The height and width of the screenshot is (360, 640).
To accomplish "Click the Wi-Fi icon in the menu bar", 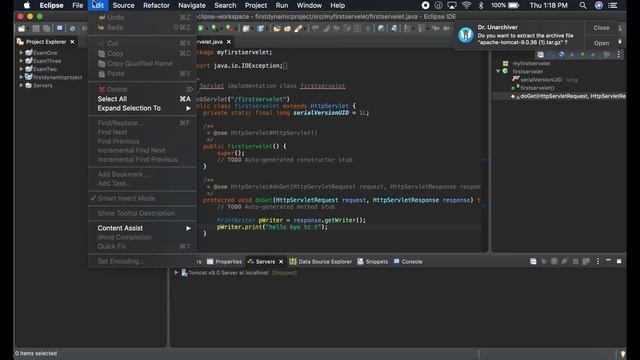I will click(x=467, y=5).
